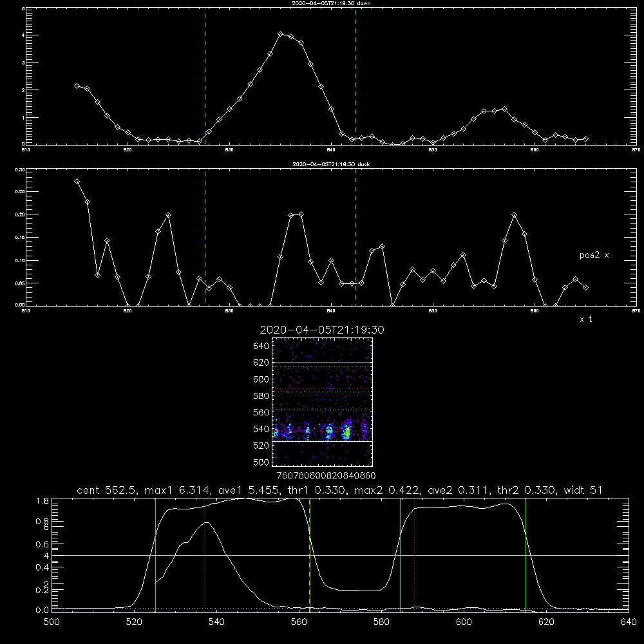Click the red dotted vertical line near 537 in bottom plot
The width and height of the screenshot is (644, 644).
205,554
